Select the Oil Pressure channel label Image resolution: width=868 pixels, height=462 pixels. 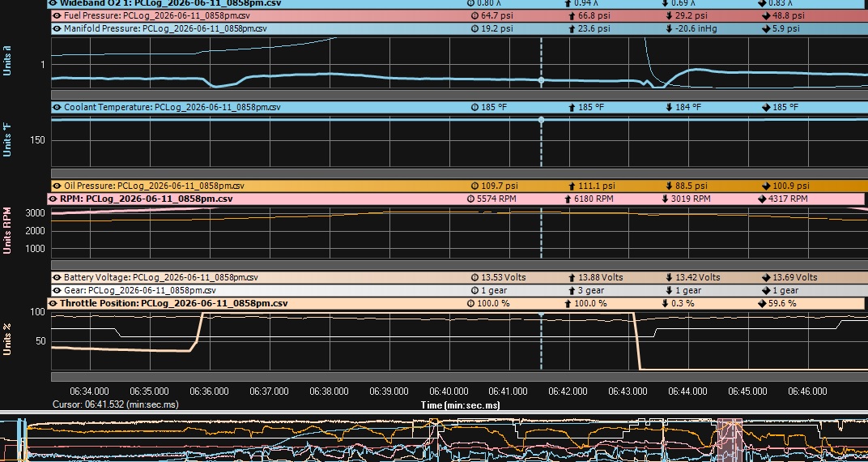[154, 186]
